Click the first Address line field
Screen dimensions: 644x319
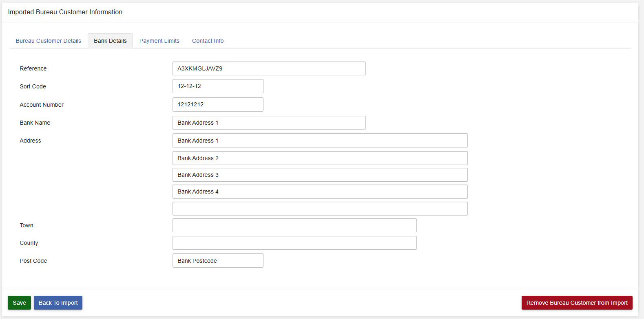click(x=320, y=141)
